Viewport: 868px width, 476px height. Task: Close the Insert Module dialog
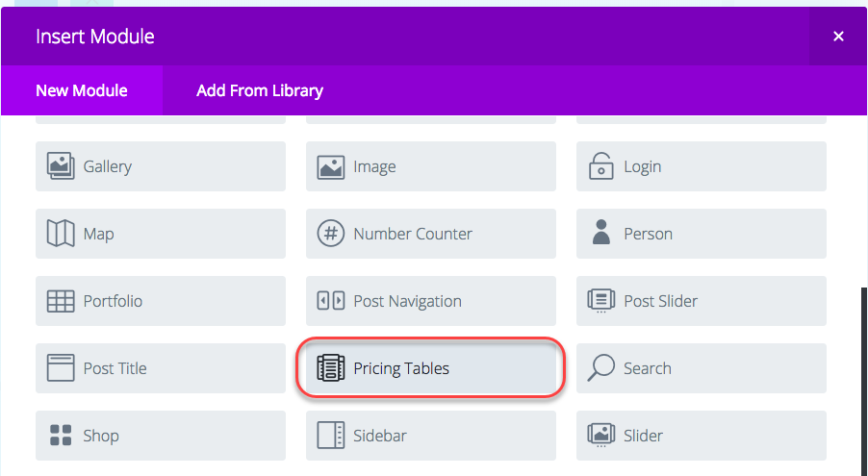(x=839, y=37)
